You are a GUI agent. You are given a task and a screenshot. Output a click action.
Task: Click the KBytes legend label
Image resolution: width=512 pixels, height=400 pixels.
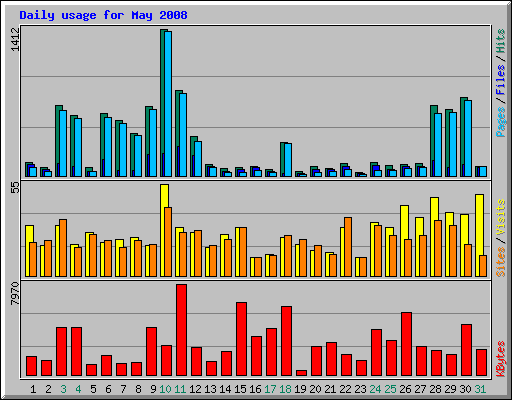(x=501, y=359)
